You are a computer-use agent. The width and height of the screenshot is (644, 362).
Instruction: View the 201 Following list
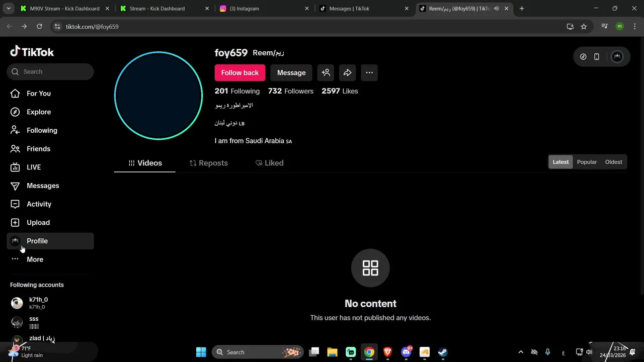click(x=237, y=91)
